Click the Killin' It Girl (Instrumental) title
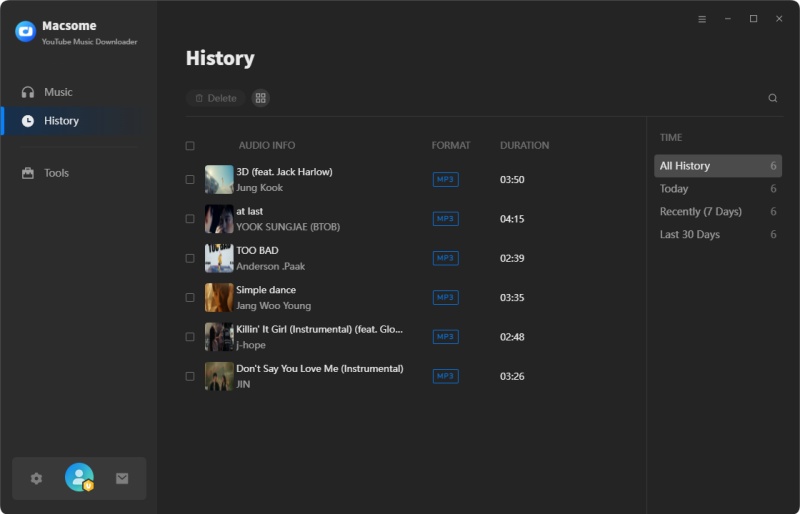Screen dimensions: 800x514 point(319,329)
